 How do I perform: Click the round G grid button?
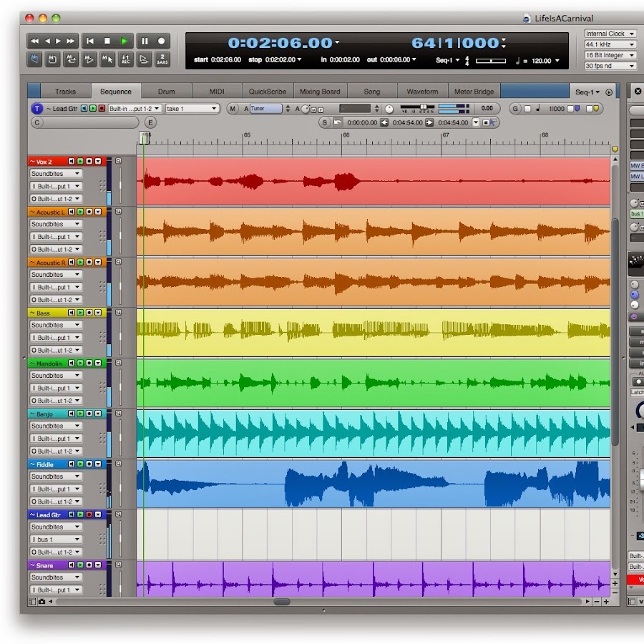pyautogui.click(x=515, y=109)
